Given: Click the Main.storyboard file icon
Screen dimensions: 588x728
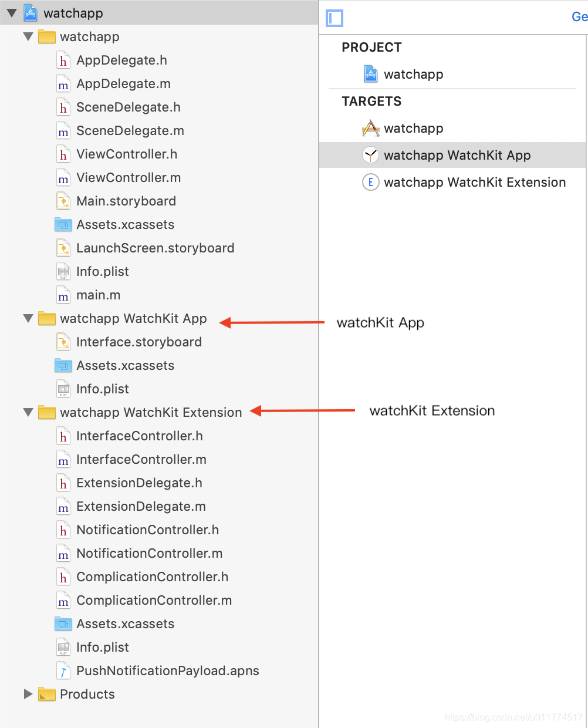Looking at the screenshot, I should click(x=63, y=201).
